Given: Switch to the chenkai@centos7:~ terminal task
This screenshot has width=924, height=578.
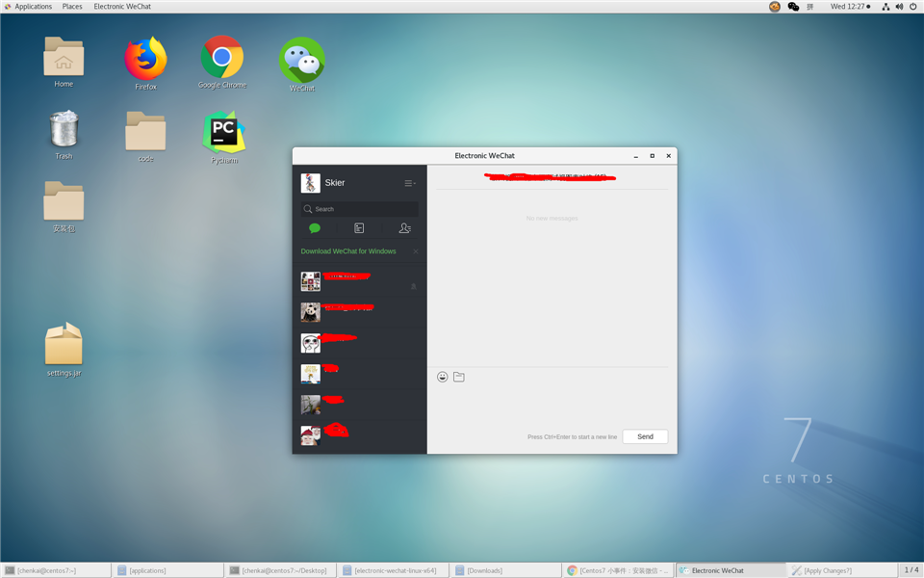Looking at the screenshot, I should [57, 570].
